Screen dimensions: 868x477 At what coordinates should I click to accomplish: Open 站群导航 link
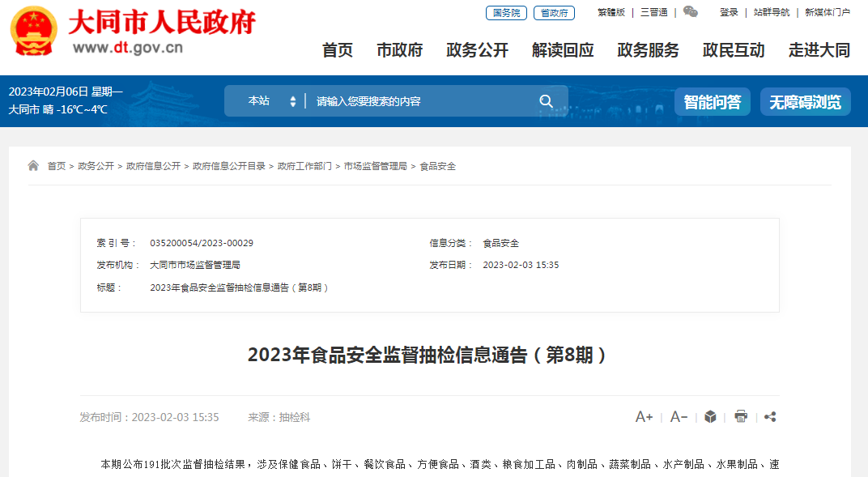point(772,12)
